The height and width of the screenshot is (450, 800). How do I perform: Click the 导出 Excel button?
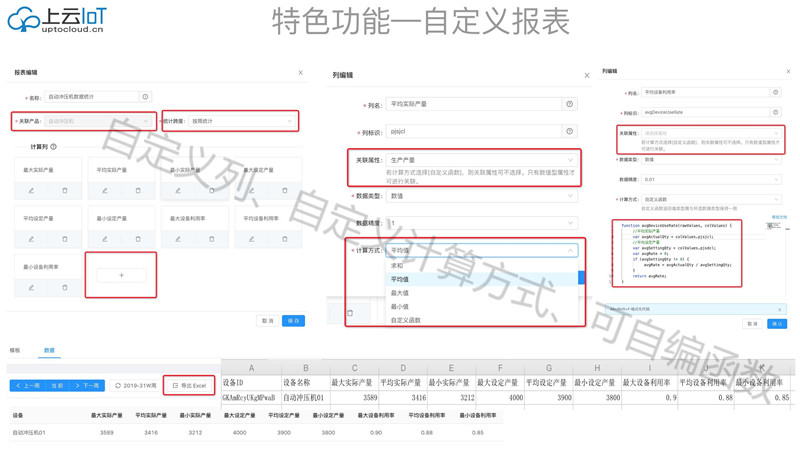[x=189, y=385]
